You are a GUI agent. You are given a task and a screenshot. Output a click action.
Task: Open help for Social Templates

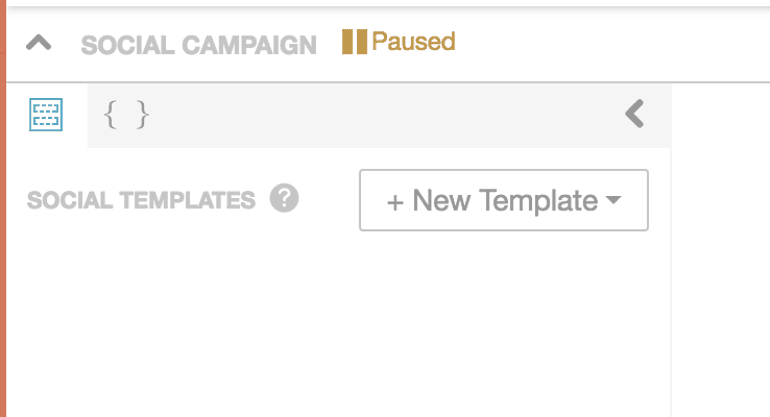click(284, 199)
